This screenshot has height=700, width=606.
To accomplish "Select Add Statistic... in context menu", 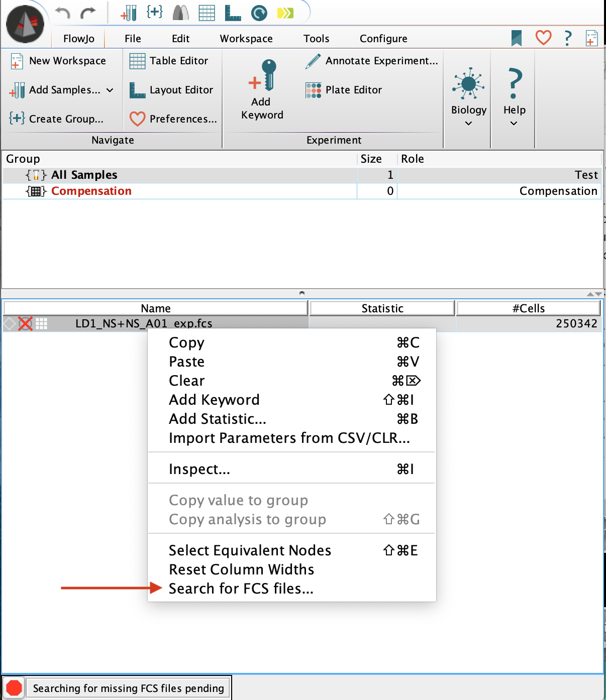I will click(292, 419).
